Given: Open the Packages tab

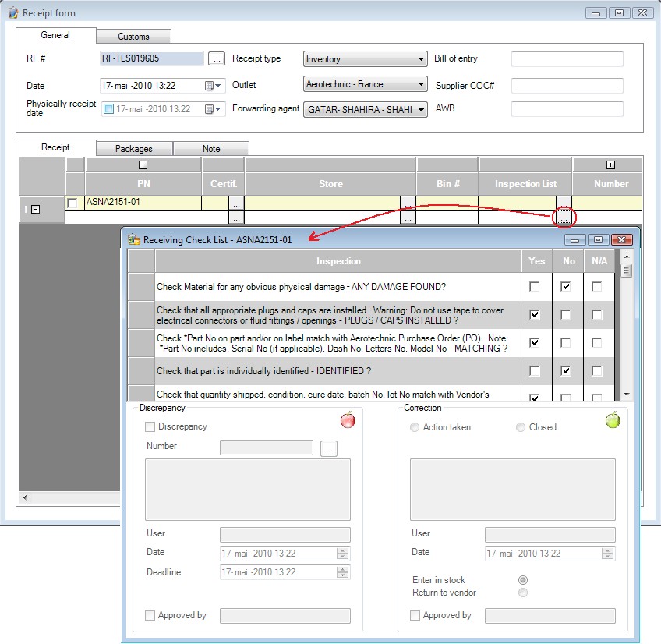Looking at the screenshot, I should click(x=133, y=149).
